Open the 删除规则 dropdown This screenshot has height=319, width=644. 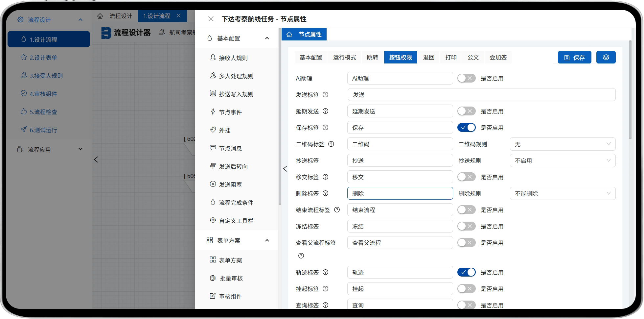(x=563, y=193)
